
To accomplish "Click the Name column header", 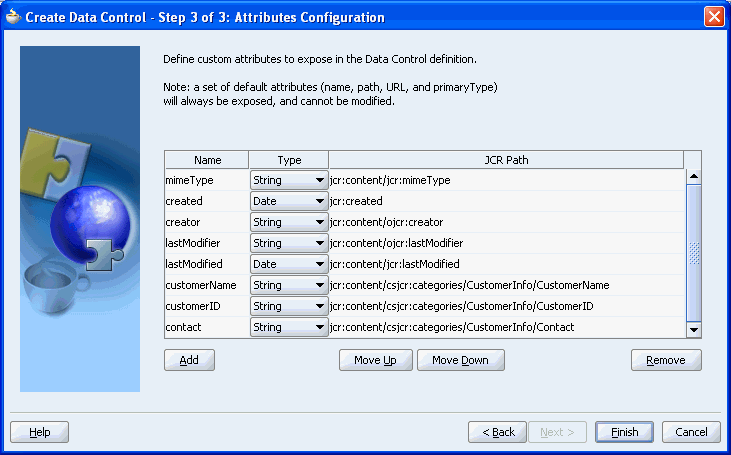I will 207,160.
